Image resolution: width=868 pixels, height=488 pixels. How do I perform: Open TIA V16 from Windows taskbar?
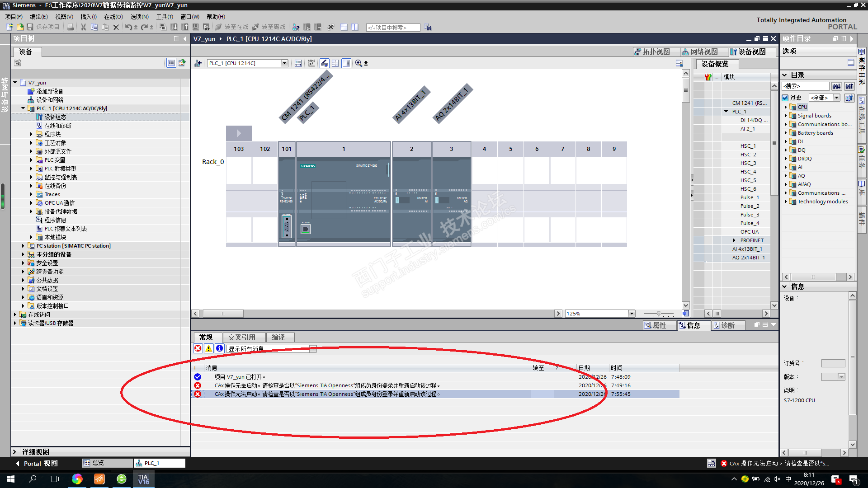pyautogui.click(x=143, y=479)
